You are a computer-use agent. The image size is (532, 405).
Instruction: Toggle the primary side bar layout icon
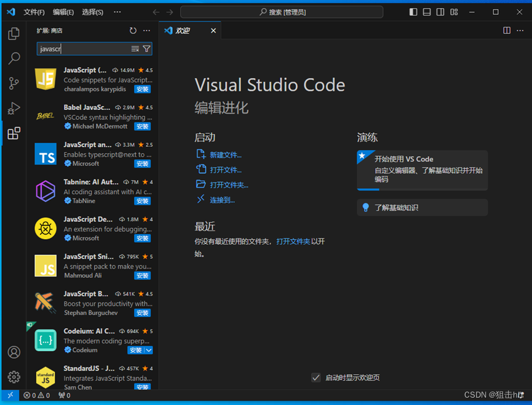pos(413,12)
